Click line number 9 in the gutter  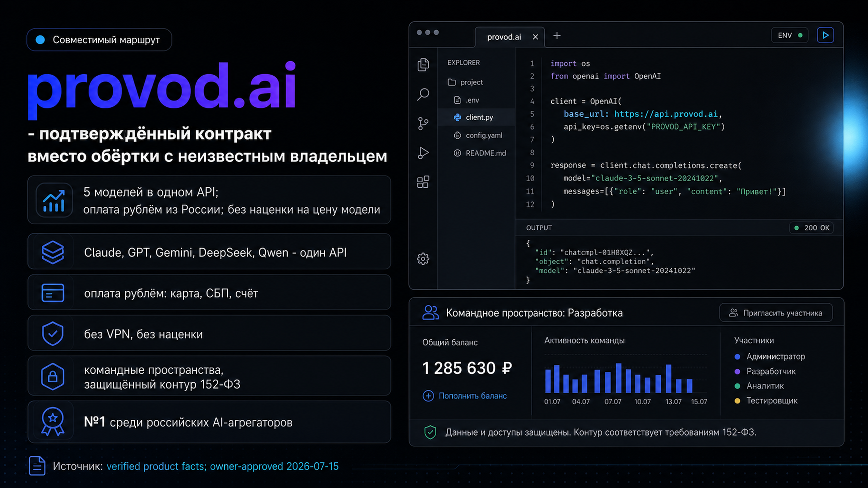click(532, 165)
